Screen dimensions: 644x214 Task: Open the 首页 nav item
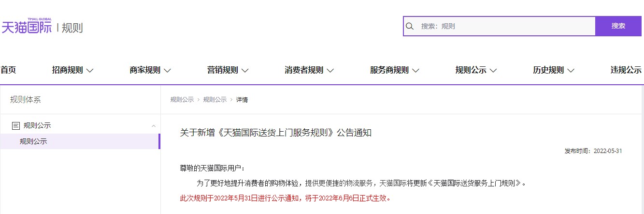(x=8, y=70)
